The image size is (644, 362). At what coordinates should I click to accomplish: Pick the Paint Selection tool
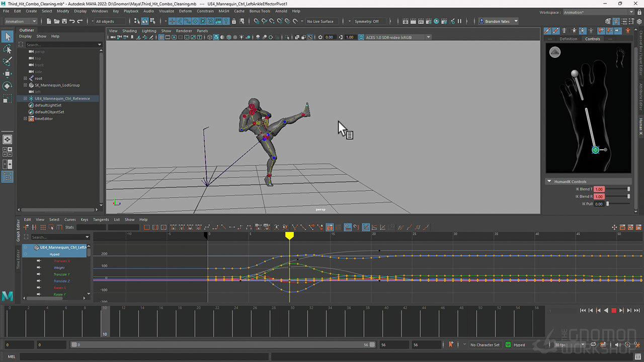click(8, 61)
